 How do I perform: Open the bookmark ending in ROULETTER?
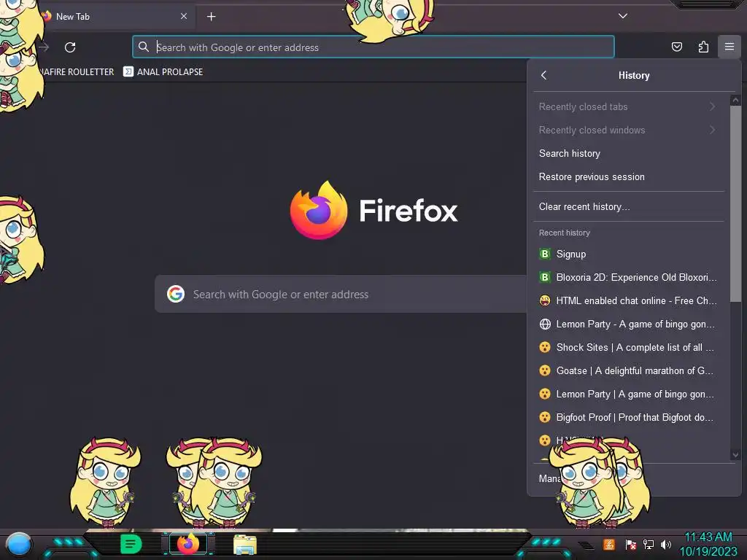point(76,72)
